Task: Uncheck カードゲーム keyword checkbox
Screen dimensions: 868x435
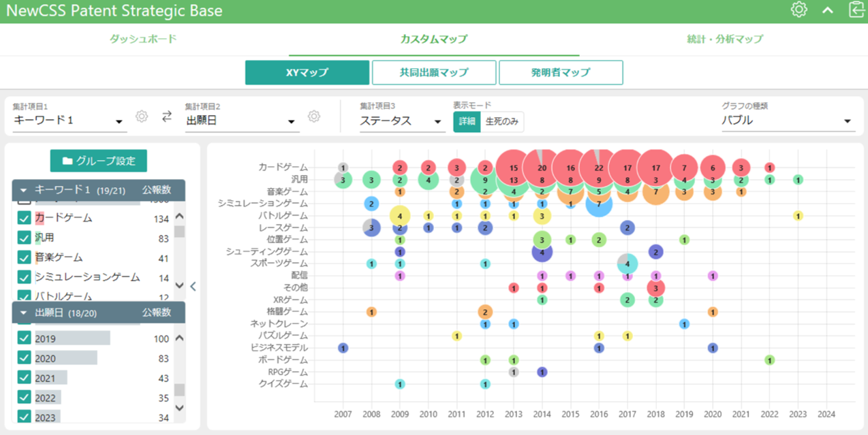Action: coord(24,218)
